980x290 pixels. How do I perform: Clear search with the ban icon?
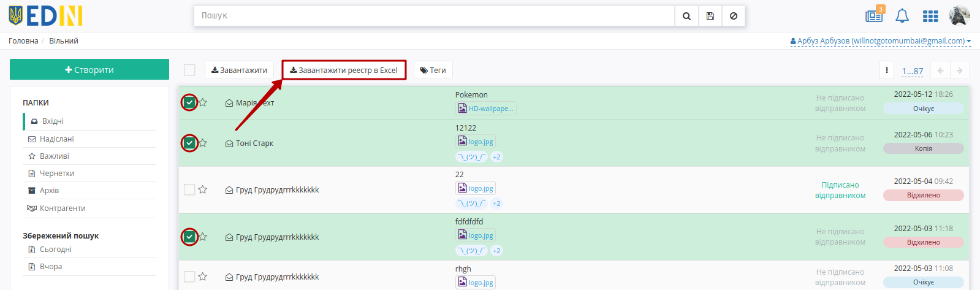733,16
